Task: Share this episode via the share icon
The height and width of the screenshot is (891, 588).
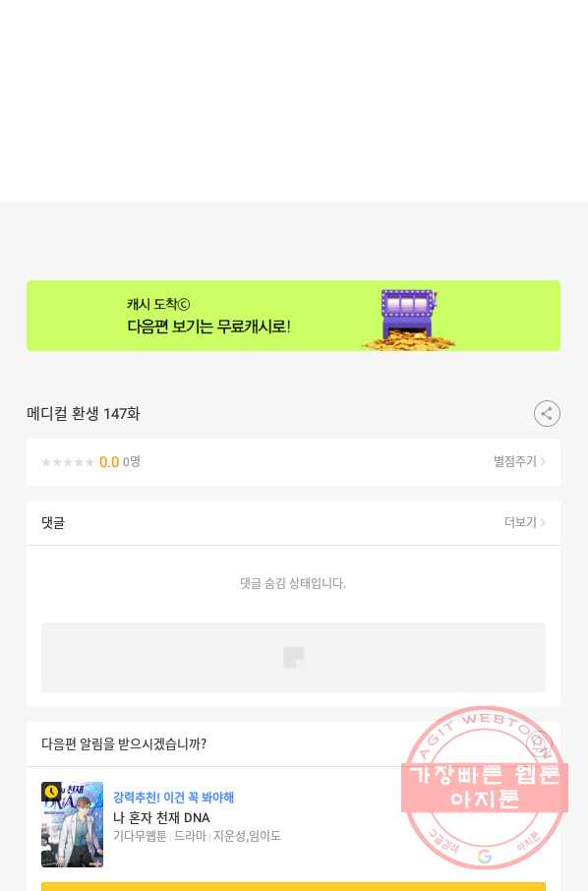Action: click(547, 414)
